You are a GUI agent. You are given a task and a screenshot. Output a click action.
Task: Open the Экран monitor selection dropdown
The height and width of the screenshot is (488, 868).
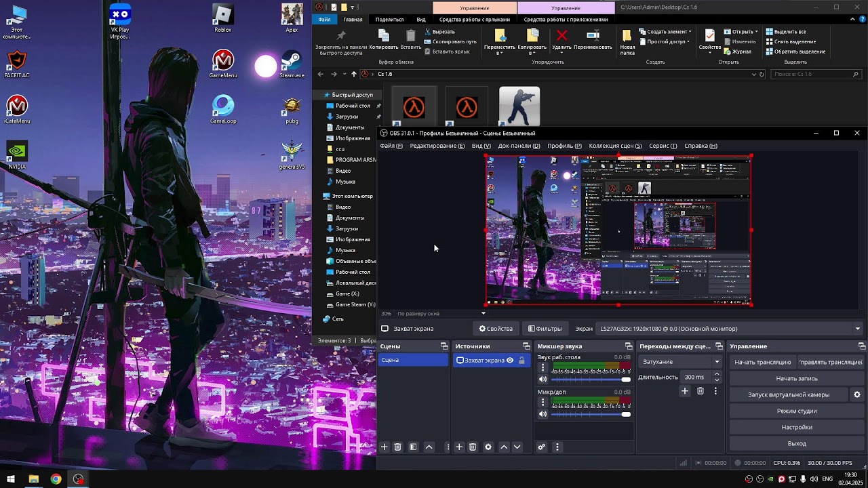[x=730, y=329]
